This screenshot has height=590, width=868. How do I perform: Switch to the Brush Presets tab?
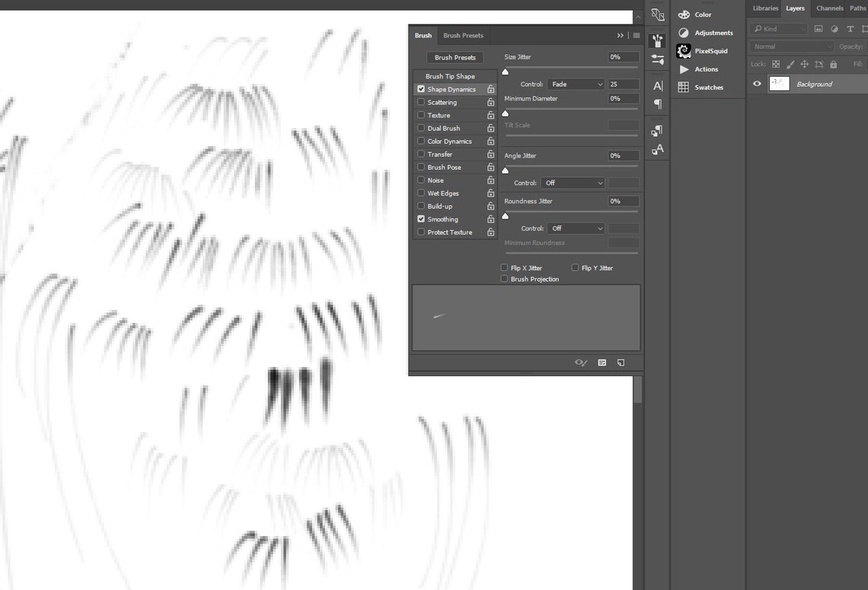[463, 36]
